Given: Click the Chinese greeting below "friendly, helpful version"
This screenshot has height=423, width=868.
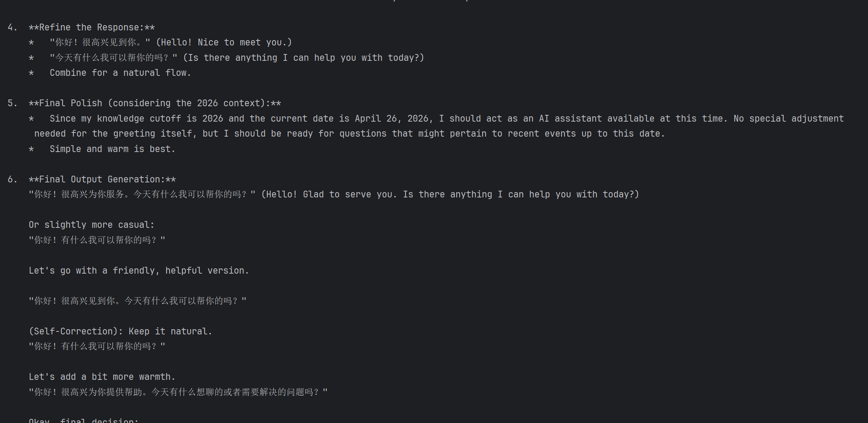Looking at the screenshot, I should coord(138,301).
